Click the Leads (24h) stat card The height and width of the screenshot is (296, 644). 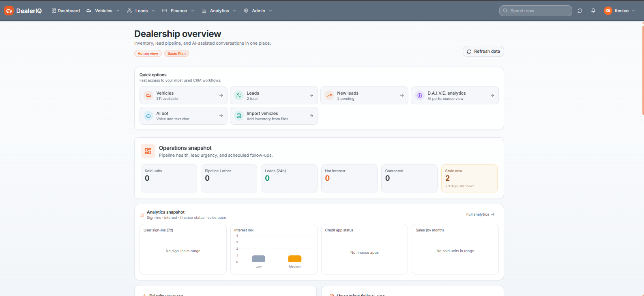pos(289,178)
